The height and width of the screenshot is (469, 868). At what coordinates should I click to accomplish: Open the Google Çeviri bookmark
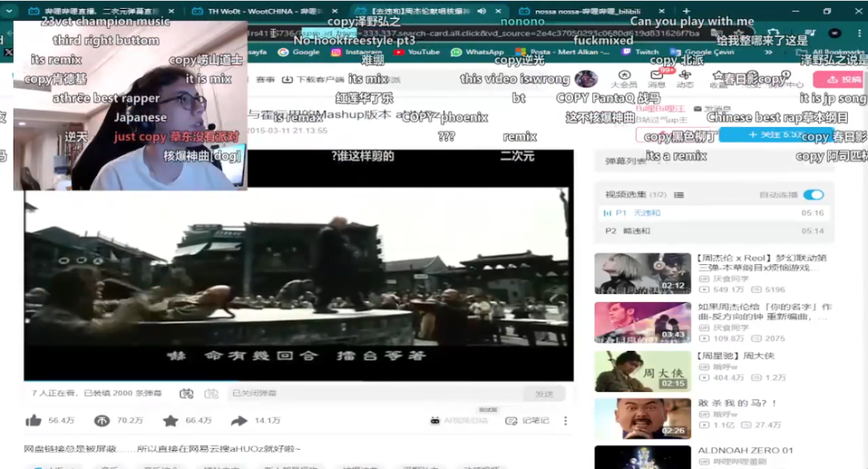click(702, 52)
